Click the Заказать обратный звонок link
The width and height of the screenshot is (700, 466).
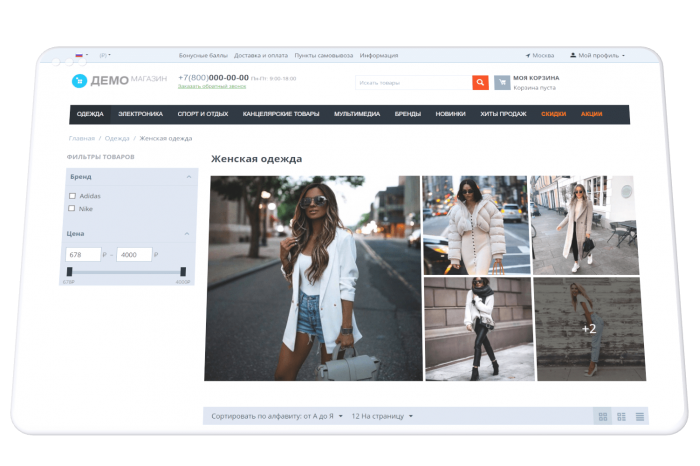coord(212,86)
